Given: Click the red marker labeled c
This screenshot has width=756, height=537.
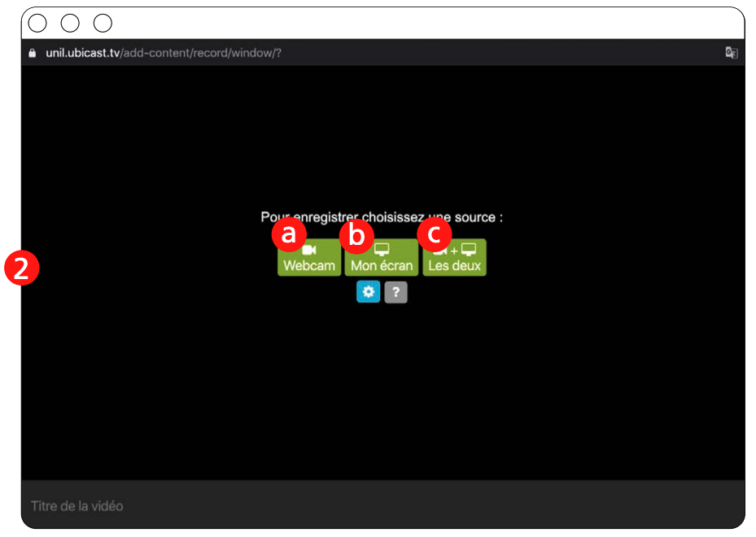Looking at the screenshot, I should point(435,234).
